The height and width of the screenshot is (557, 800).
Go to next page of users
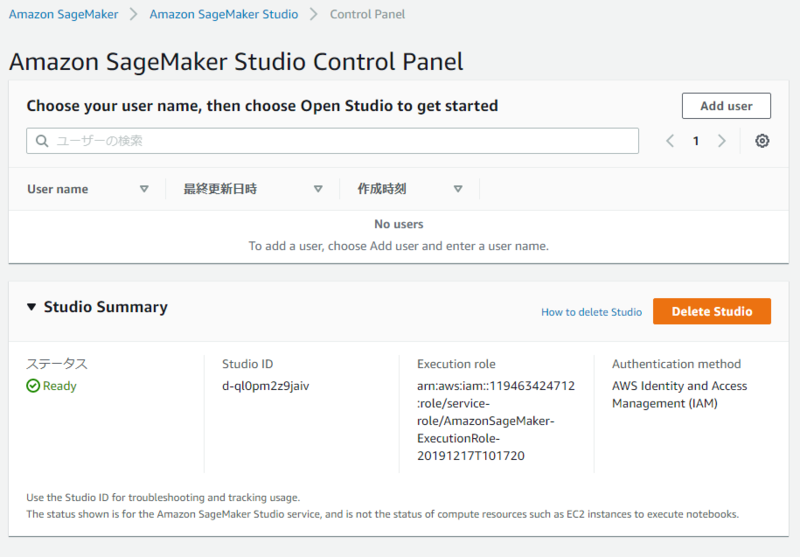point(722,141)
